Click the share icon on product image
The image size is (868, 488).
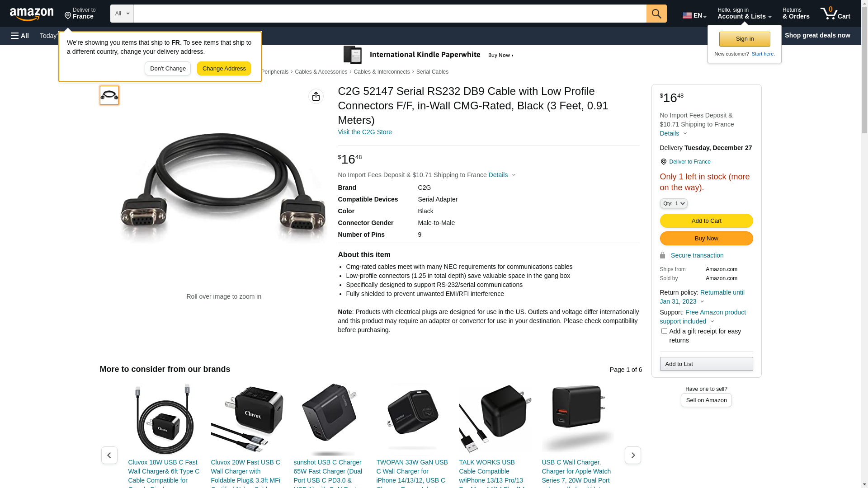tap(316, 96)
